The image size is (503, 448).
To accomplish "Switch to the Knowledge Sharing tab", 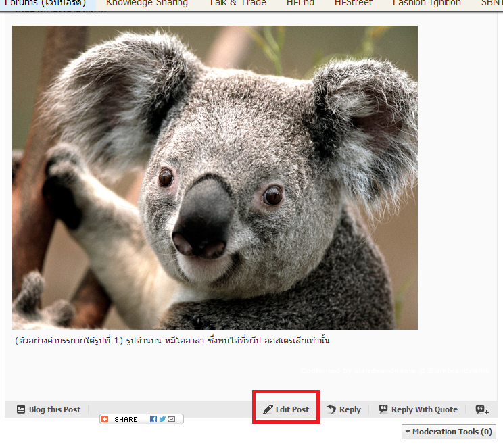I will [x=147, y=3].
